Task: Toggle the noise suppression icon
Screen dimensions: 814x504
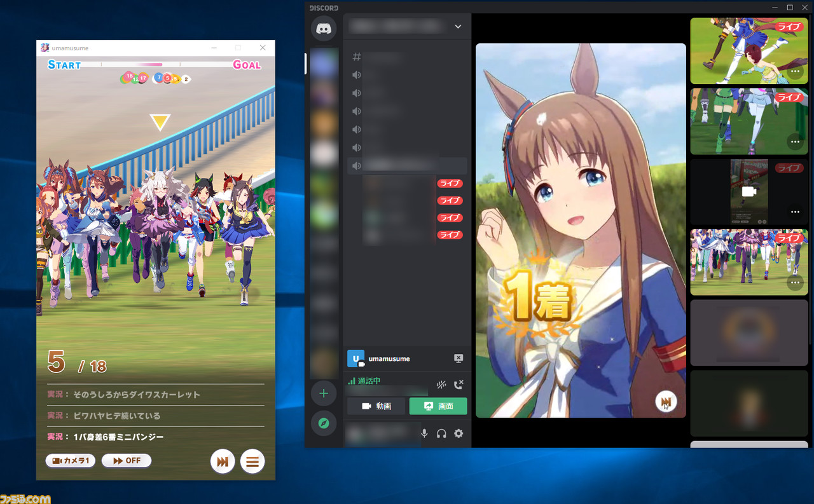Action: [x=441, y=385]
